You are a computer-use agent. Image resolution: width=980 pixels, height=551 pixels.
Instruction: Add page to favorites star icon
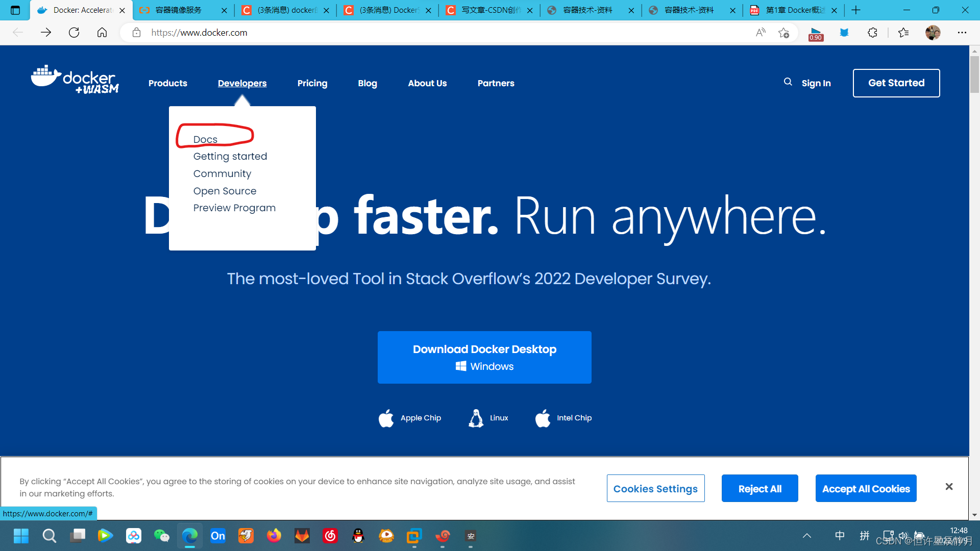783,33
